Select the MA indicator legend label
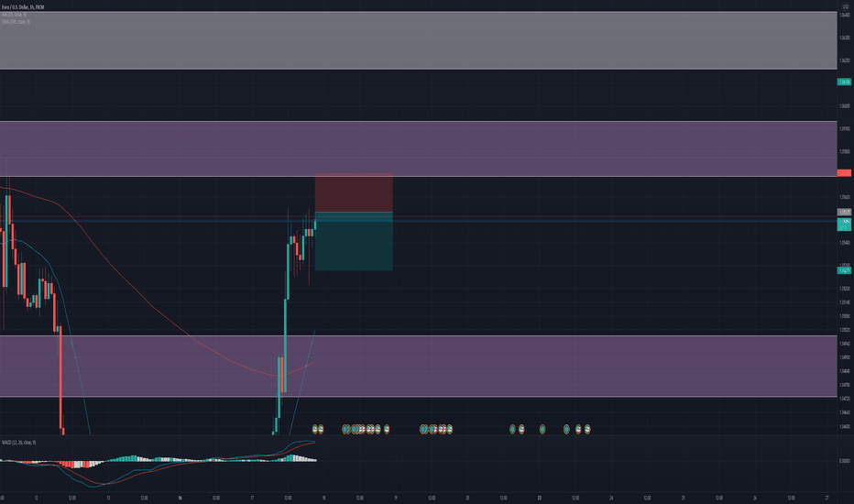The height and width of the screenshot is (504, 854). pyautogui.click(x=14, y=15)
